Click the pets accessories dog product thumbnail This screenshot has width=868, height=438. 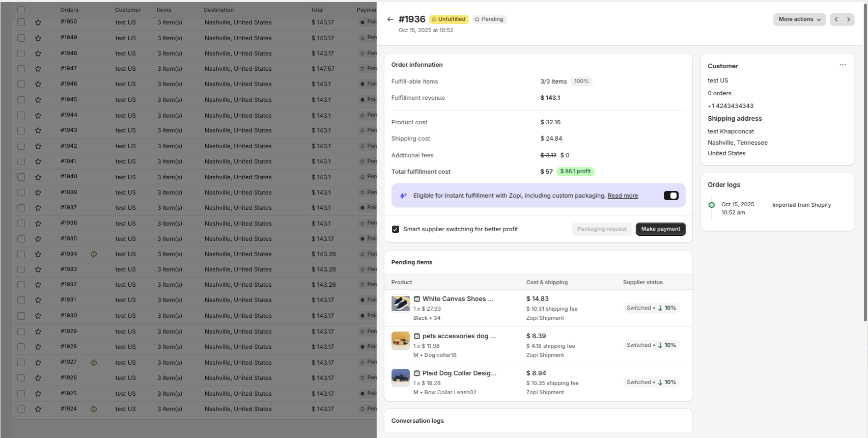401,341
